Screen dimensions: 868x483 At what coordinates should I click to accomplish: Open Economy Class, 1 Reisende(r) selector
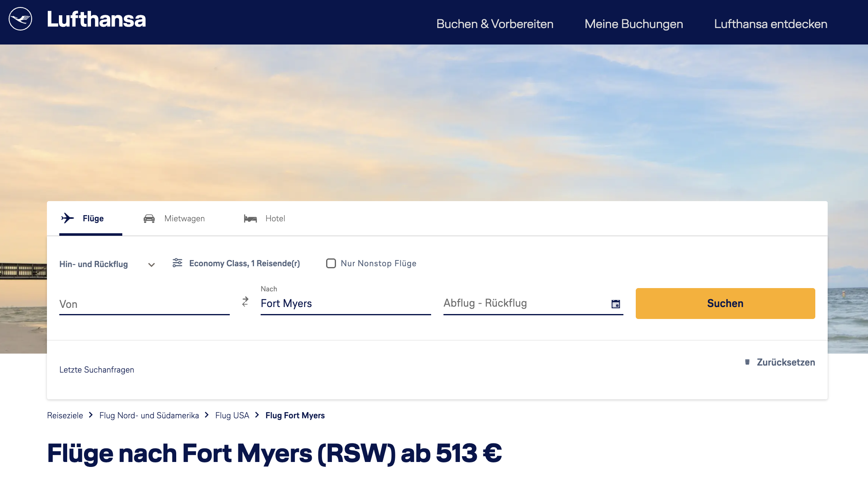point(244,263)
